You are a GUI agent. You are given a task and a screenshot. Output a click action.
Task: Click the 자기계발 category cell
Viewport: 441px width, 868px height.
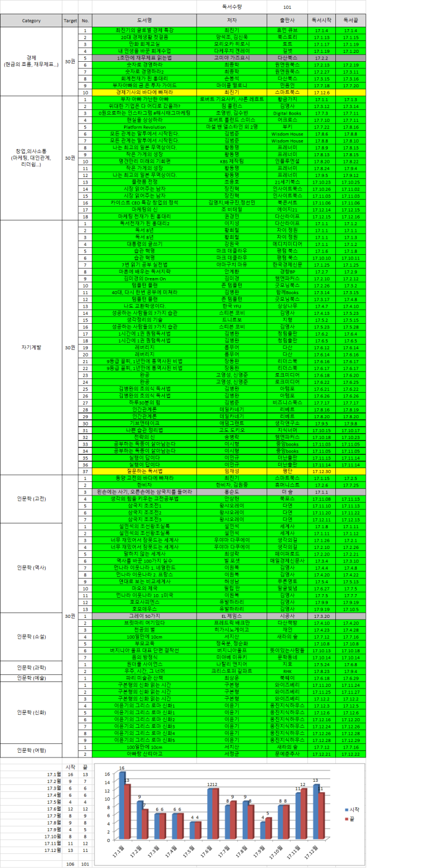[31, 345]
